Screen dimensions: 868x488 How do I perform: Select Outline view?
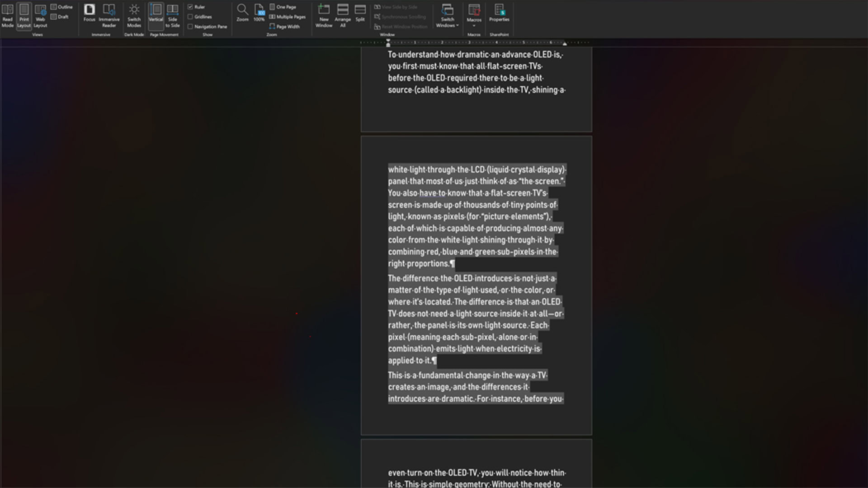coord(61,7)
